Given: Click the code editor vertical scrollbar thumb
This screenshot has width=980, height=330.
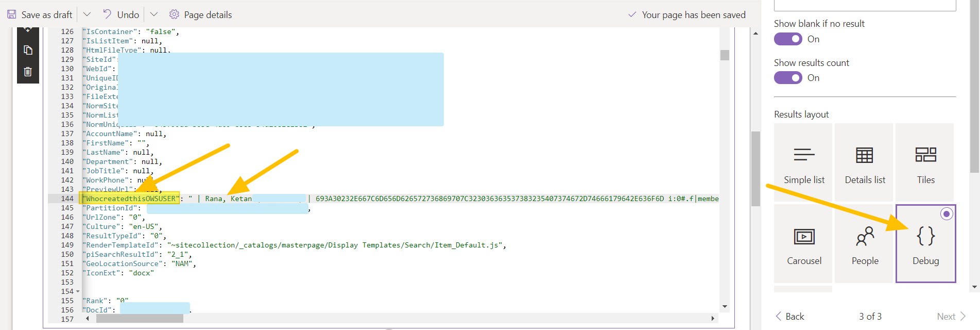Looking at the screenshot, I should pyautogui.click(x=725, y=55).
